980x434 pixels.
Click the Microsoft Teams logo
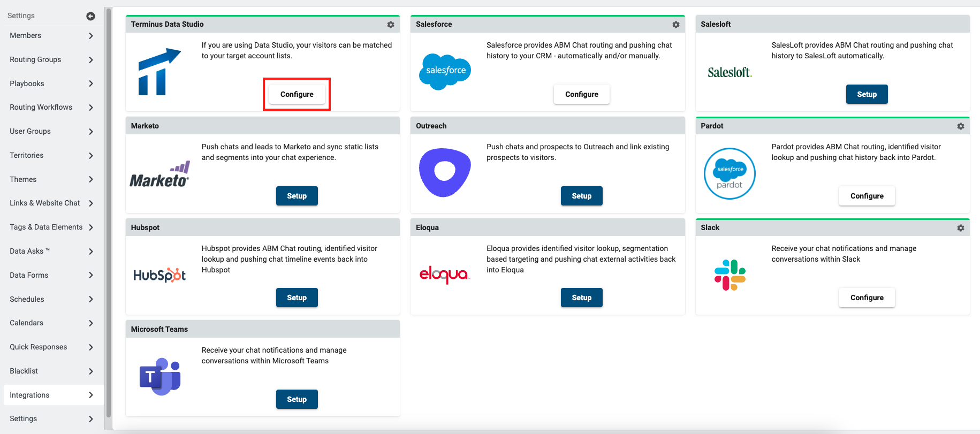160,377
